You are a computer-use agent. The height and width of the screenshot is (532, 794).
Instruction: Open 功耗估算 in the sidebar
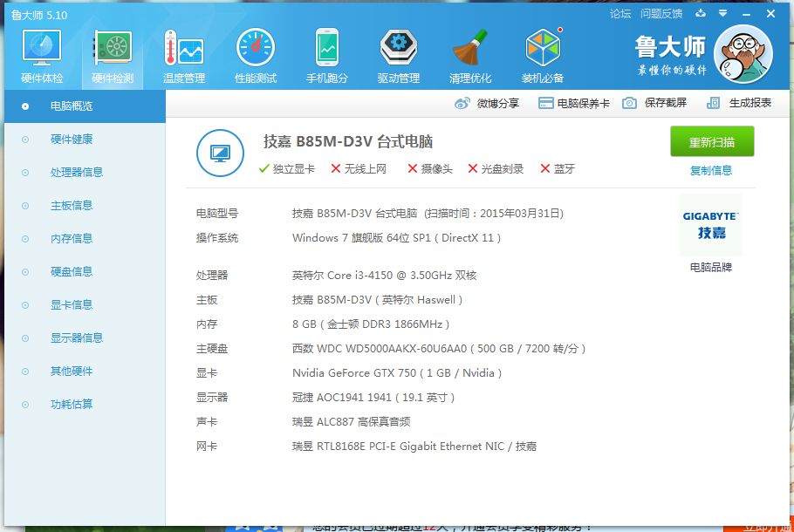[86, 405]
